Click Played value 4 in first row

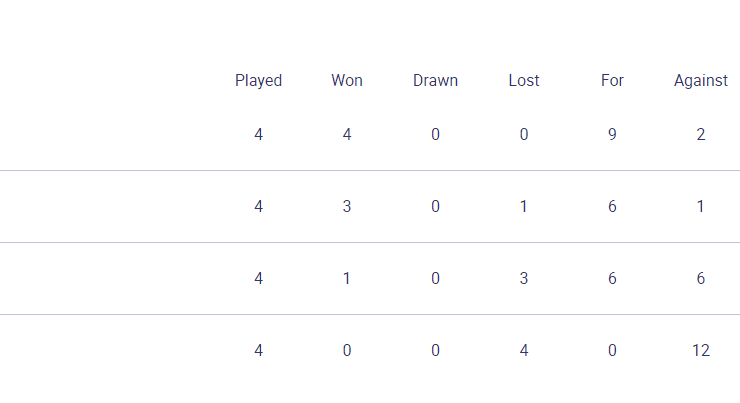[258, 134]
